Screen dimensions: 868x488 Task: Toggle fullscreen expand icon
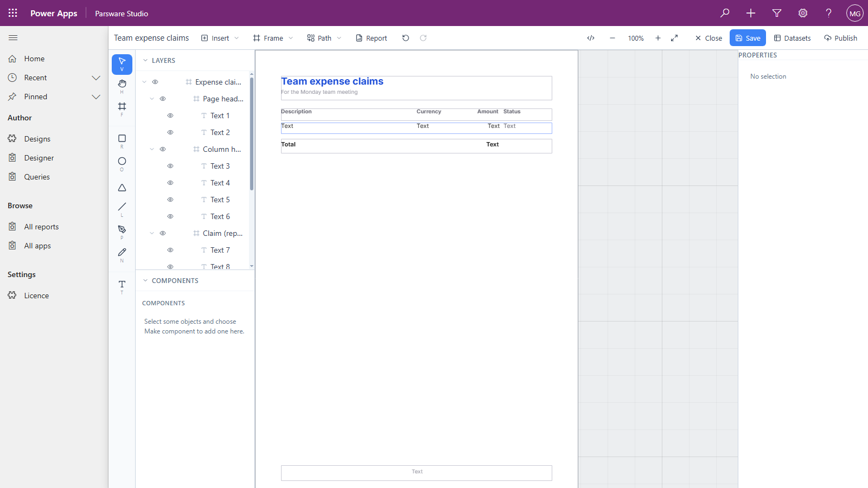coord(674,38)
